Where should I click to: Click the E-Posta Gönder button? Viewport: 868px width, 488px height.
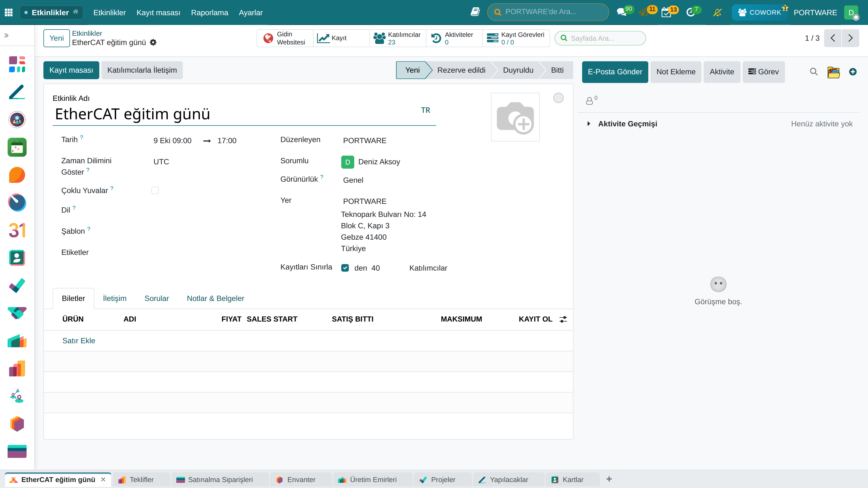click(615, 72)
